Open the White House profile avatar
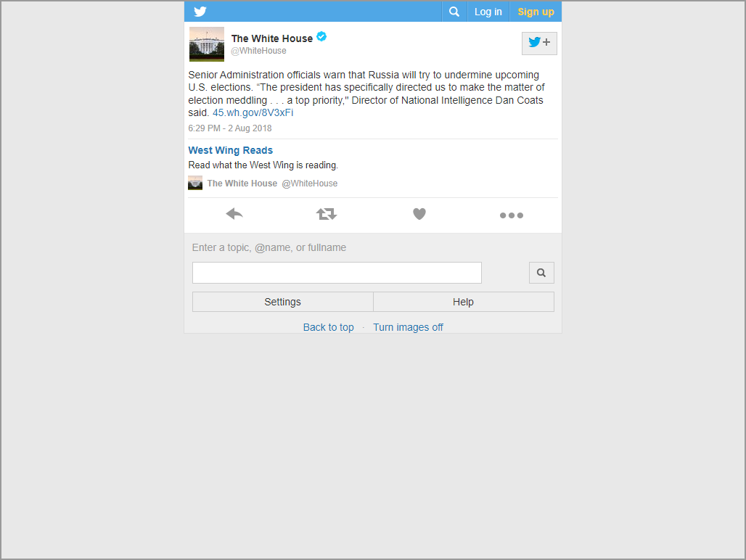The height and width of the screenshot is (560, 746). click(207, 44)
